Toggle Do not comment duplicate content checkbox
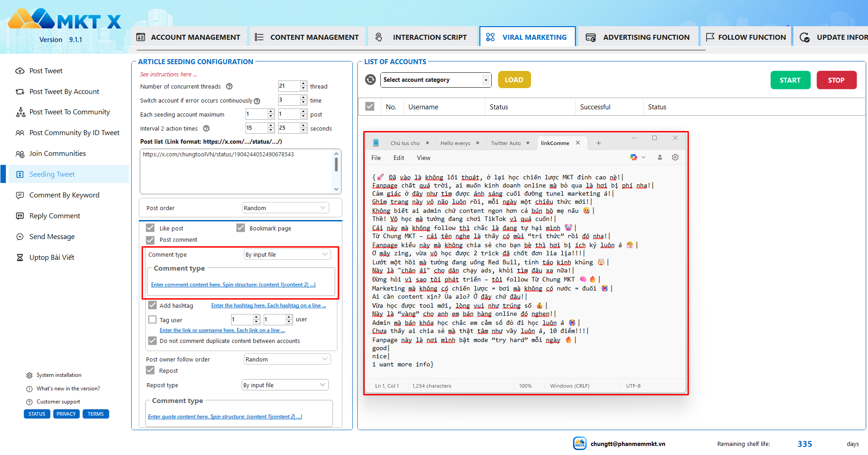Viewport: 868px width, 455px height. point(152,341)
